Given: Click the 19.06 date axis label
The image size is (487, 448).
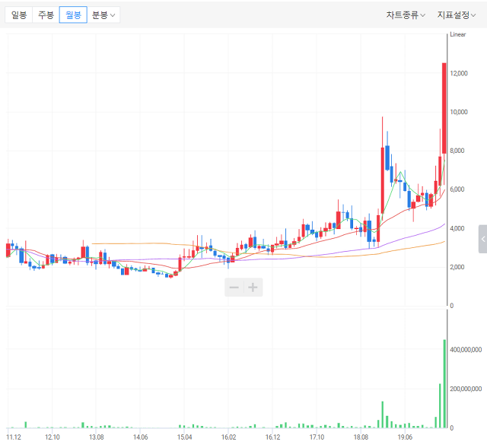Looking at the screenshot, I should (x=405, y=437).
